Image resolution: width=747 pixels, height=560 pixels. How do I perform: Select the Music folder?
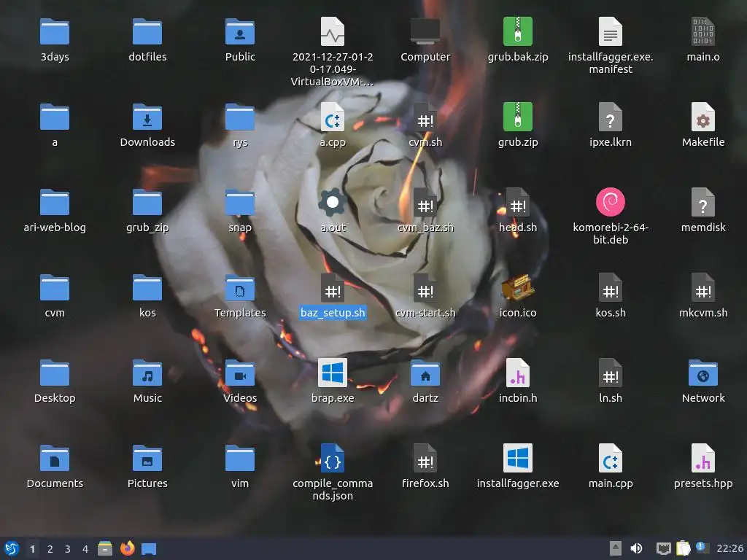tap(147, 373)
